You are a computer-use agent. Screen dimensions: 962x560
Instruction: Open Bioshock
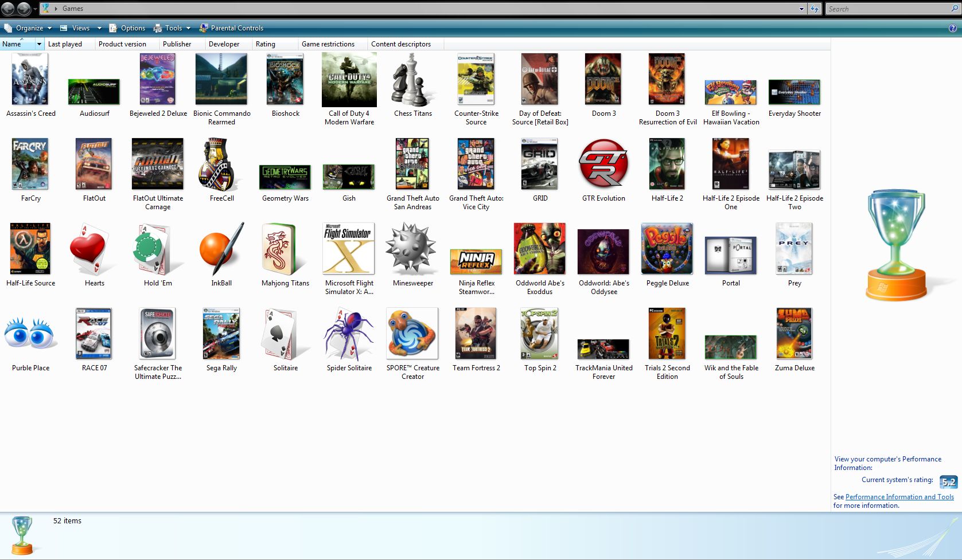tap(285, 79)
